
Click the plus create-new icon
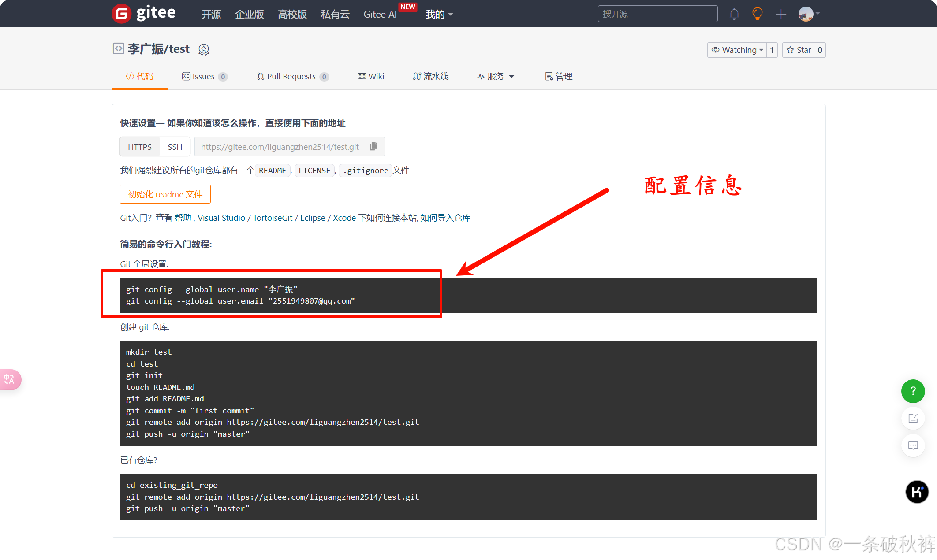(x=781, y=14)
